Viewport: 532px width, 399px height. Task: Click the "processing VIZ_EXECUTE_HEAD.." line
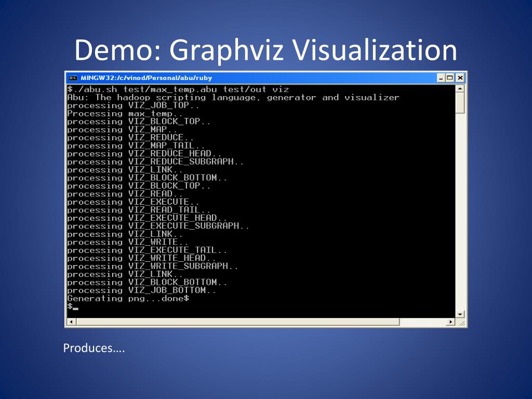[x=147, y=218]
